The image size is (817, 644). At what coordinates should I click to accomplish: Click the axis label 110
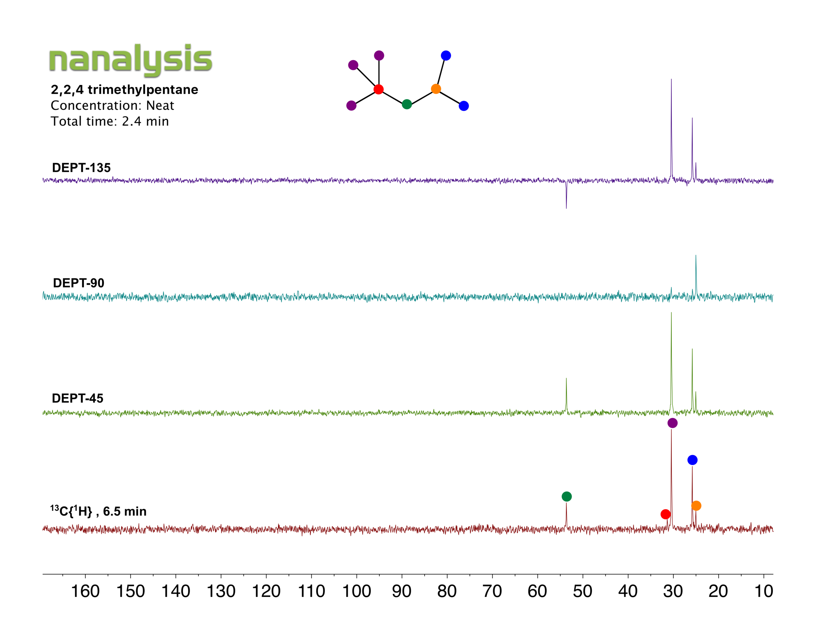(x=311, y=591)
